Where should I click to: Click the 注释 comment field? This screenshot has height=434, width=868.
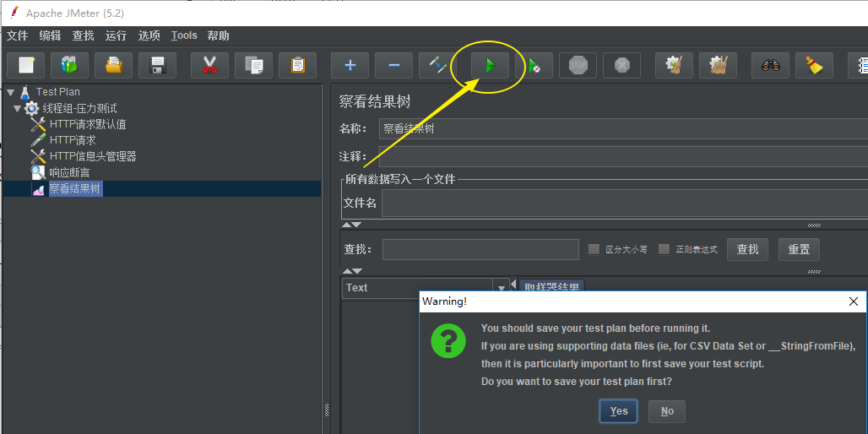click(623, 157)
